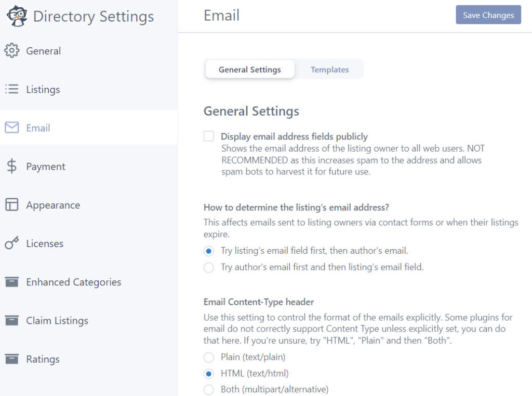Enable Display email address fields publicly checkbox
Screen dimensions: 532x396
tap(209, 136)
